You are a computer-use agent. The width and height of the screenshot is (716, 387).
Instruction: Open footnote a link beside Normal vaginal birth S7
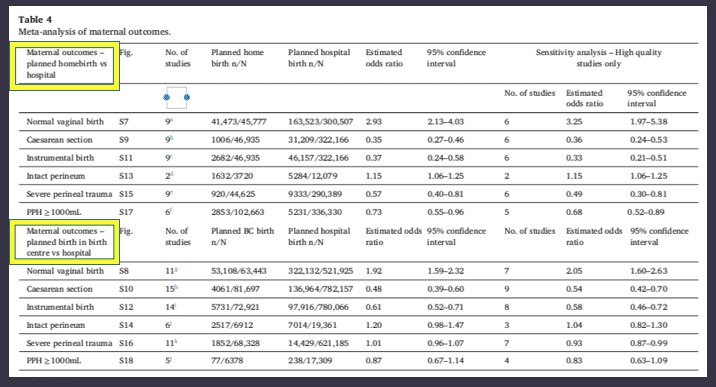pyautogui.click(x=172, y=120)
